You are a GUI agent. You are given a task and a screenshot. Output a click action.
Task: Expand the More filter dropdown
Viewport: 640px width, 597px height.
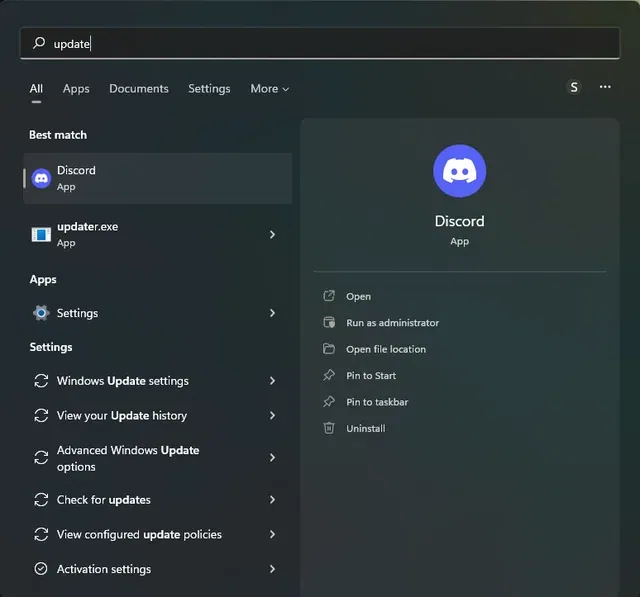pos(269,89)
